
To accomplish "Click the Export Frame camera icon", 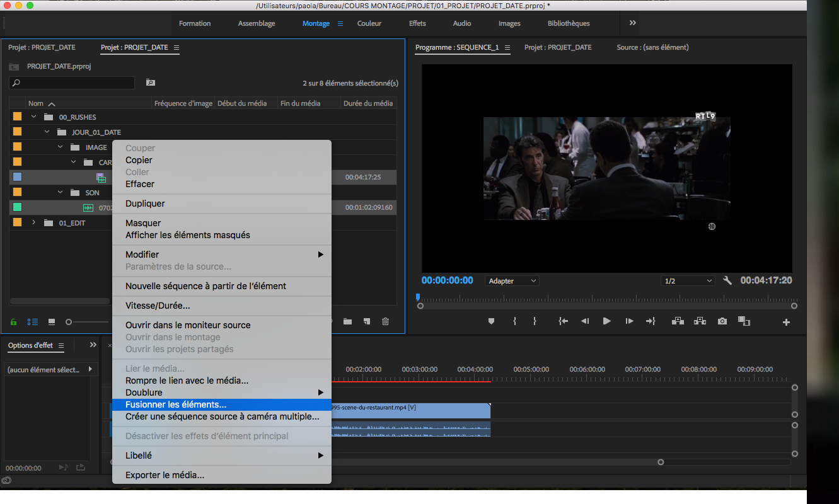I will point(722,321).
